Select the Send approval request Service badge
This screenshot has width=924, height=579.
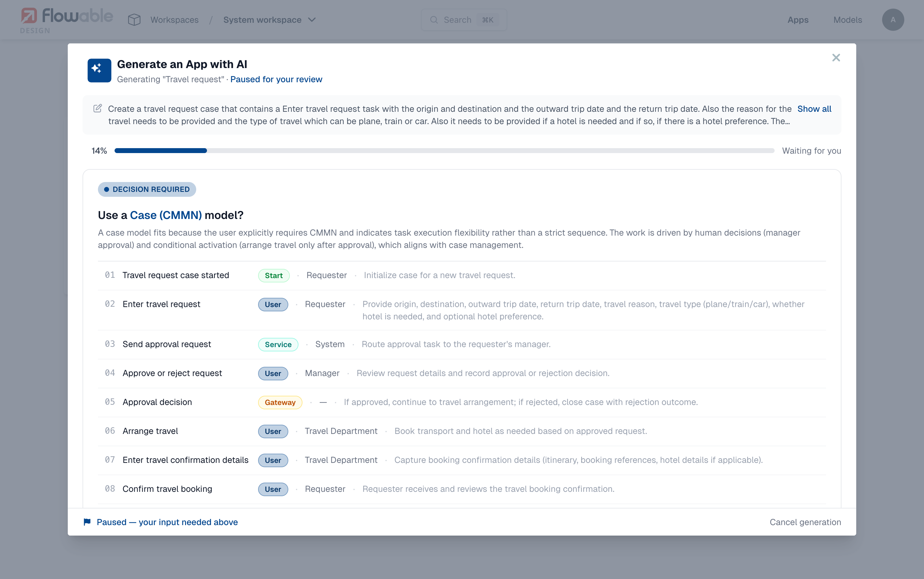coord(278,345)
